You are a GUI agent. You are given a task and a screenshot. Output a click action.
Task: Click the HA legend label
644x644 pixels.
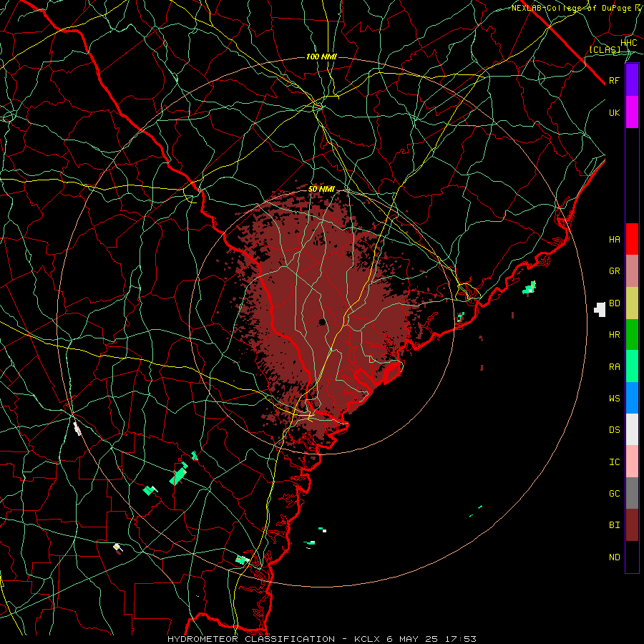coord(614,240)
